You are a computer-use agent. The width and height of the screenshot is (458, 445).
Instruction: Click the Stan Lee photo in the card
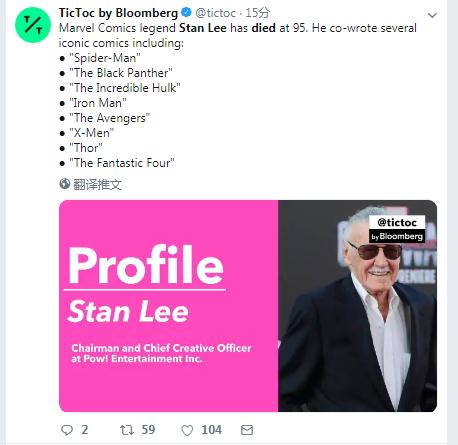357,306
